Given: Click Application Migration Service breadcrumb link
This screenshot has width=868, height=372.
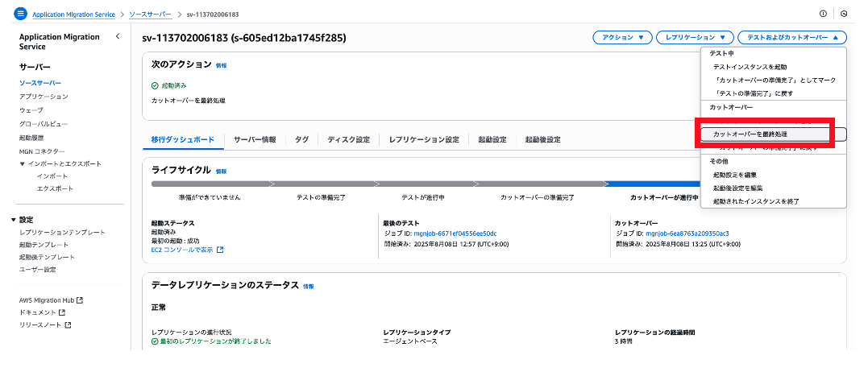Looking at the screenshot, I should click(x=73, y=14).
